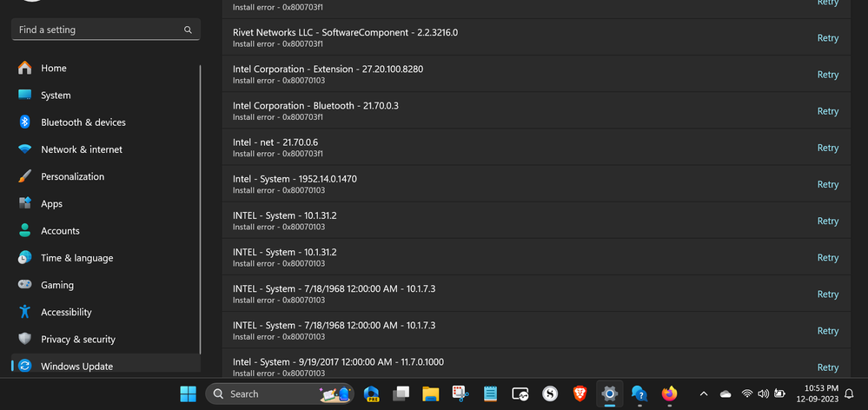Launch Snipping Tool from taskbar

tap(461, 394)
